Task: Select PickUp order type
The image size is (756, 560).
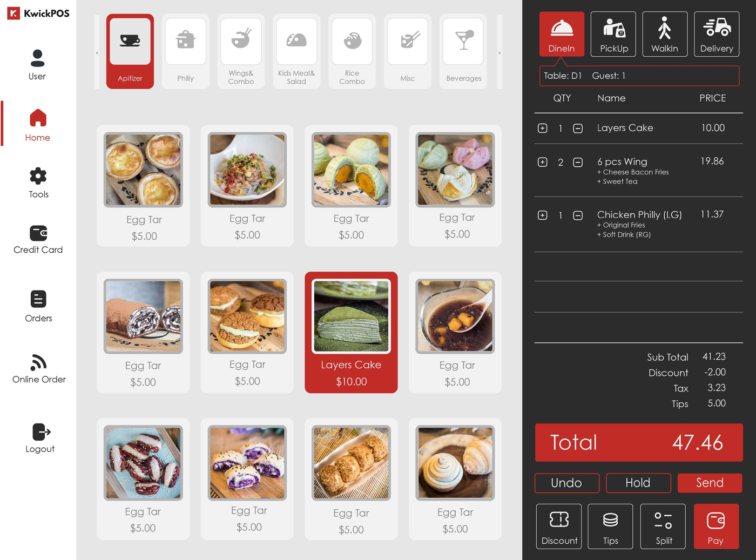Action: [613, 34]
